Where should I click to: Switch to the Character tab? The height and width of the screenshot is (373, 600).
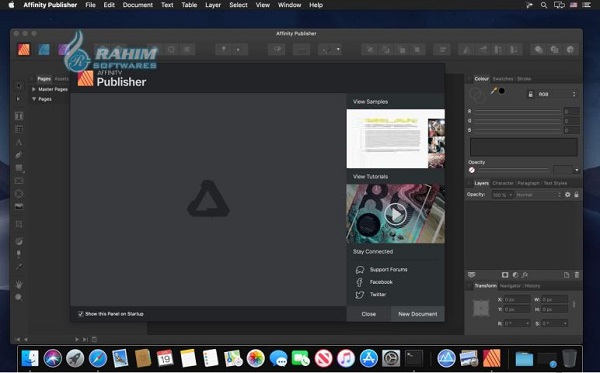503,183
